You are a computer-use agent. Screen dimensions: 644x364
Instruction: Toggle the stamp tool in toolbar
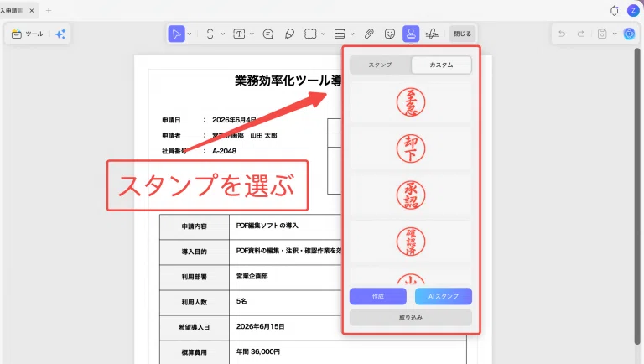411,34
